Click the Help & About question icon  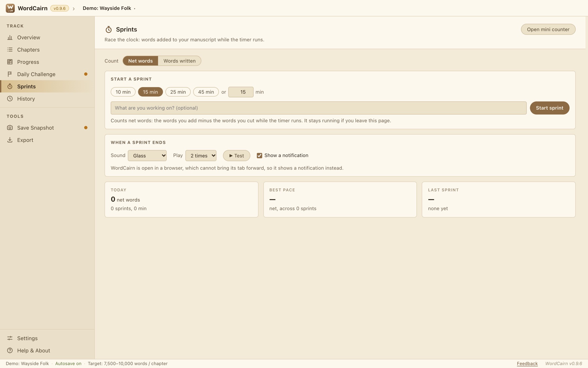click(10, 350)
